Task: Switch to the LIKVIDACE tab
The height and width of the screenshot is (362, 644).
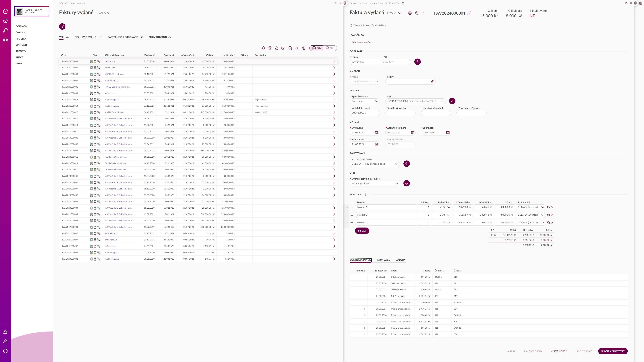Action: tap(383, 260)
